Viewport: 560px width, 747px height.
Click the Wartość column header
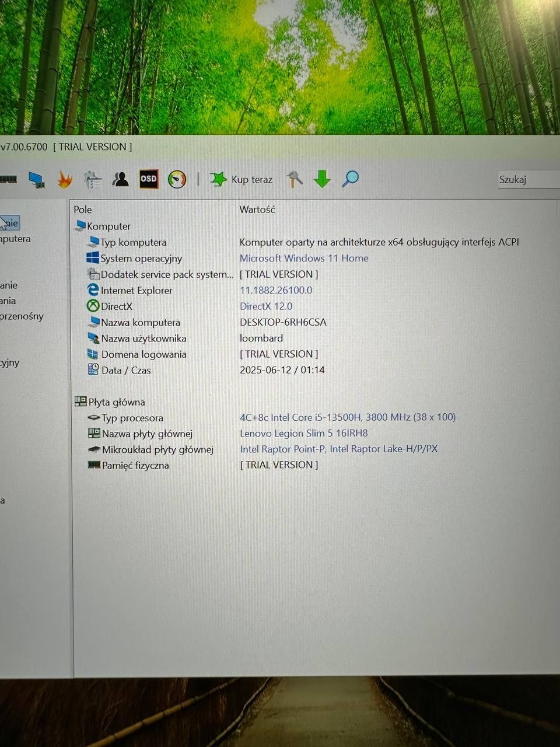point(257,209)
